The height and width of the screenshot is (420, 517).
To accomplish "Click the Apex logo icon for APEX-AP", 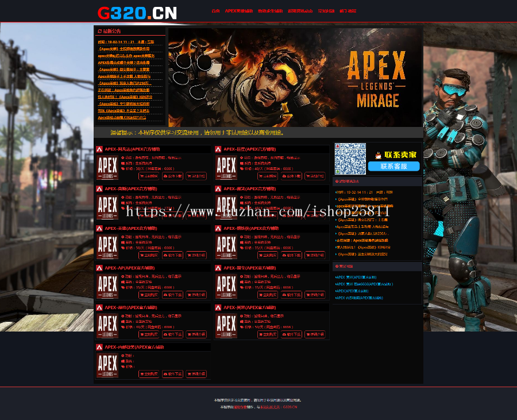I will click(99, 268).
